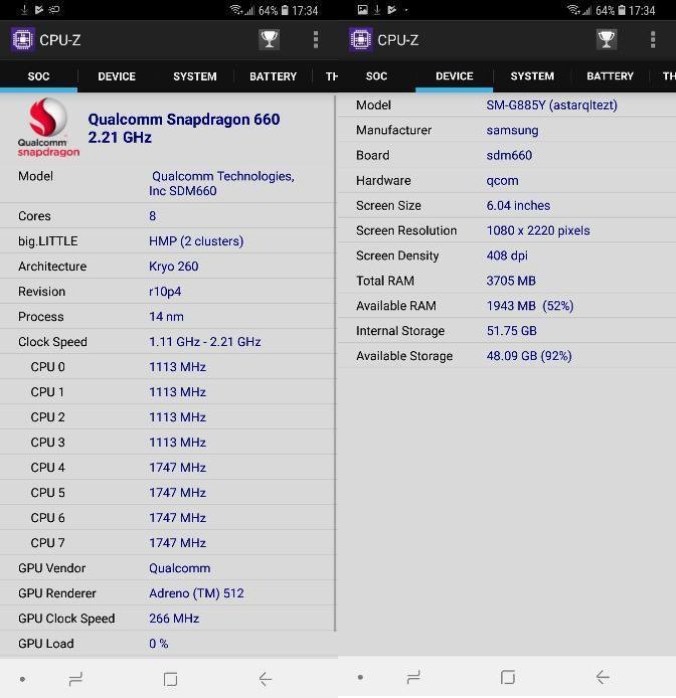The width and height of the screenshot is (676, 698).
Task: Tap navigation bar dot in right screen
Action: click(360, 678)
